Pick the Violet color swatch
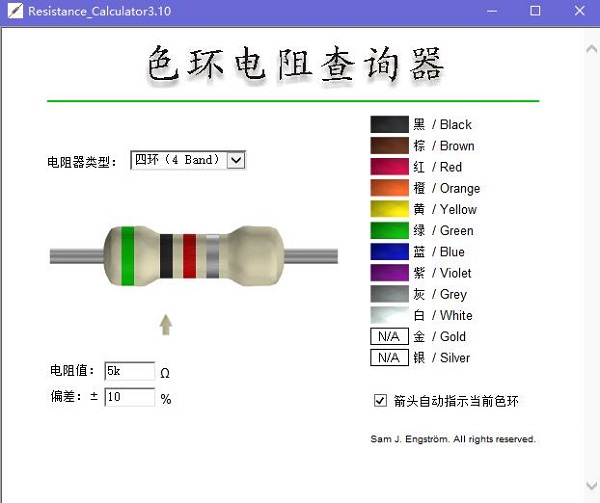This screenshot has width=600, height=503. click(x=389, y=273)
